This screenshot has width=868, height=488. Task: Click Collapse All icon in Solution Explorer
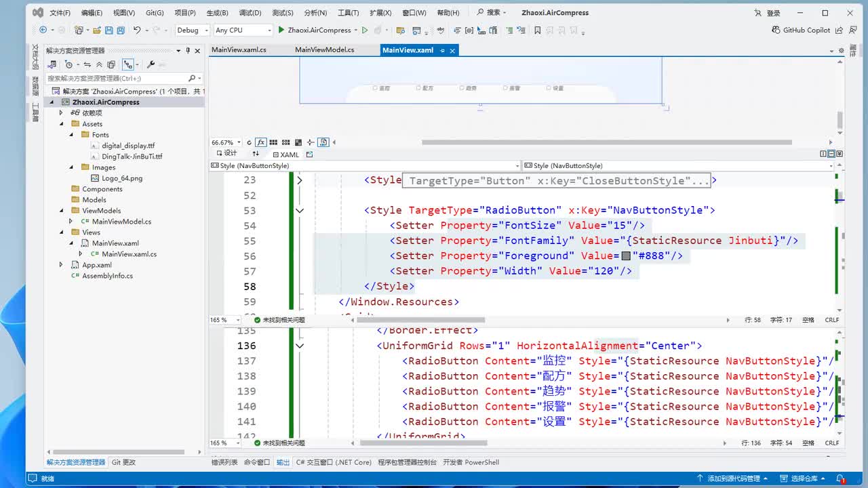(x=99, y=65)
